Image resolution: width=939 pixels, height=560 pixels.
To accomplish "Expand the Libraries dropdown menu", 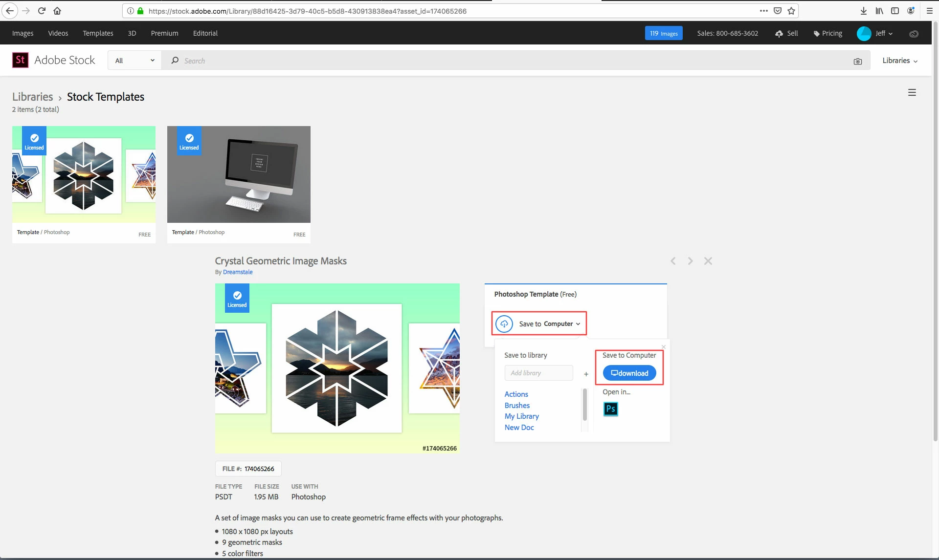I will click(899, 61).
